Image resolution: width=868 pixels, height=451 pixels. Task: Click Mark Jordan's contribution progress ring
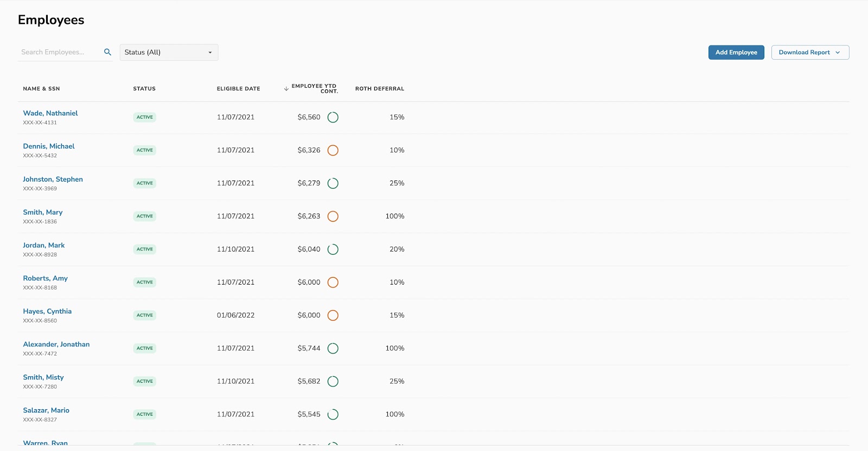coord(333,249)
